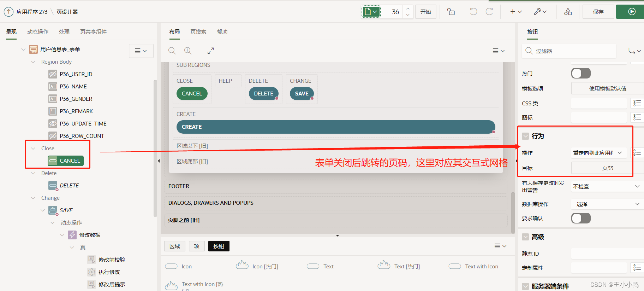Click the 静态 ID input field
The width and height of the screenshot is (644, 291).
click(x=608, y=254)
